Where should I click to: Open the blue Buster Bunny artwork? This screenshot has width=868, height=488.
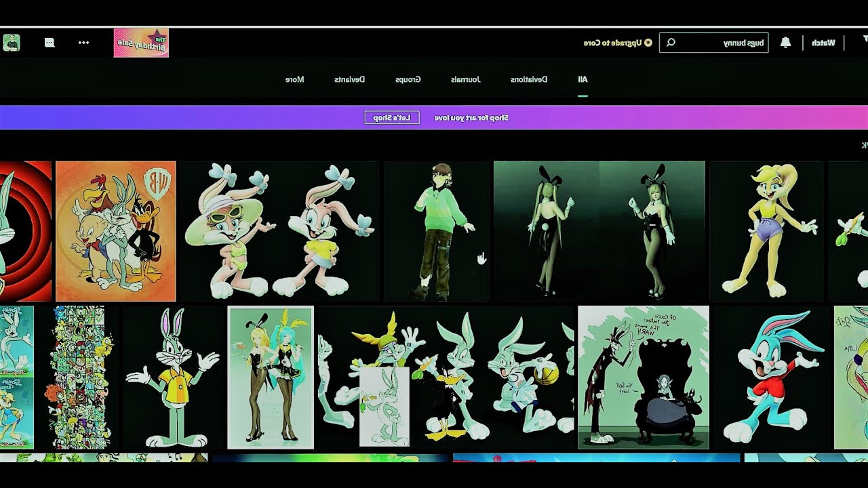(772, 378)
